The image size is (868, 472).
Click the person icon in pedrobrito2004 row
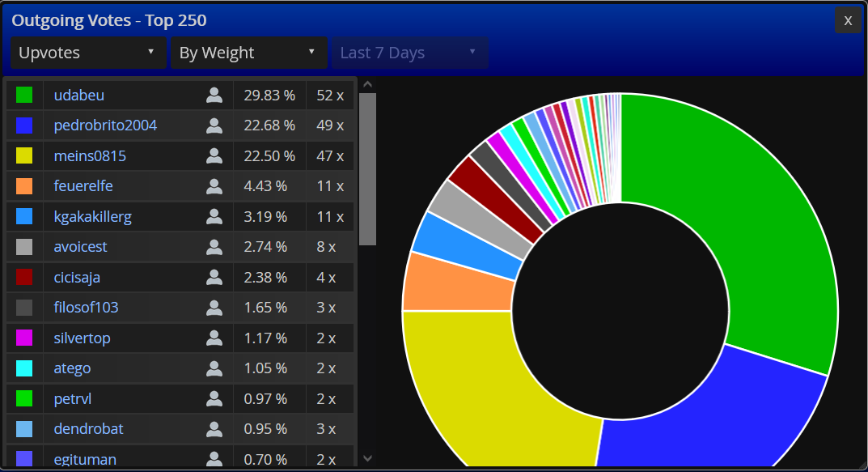pyautogui.click(x=214, y=125)
